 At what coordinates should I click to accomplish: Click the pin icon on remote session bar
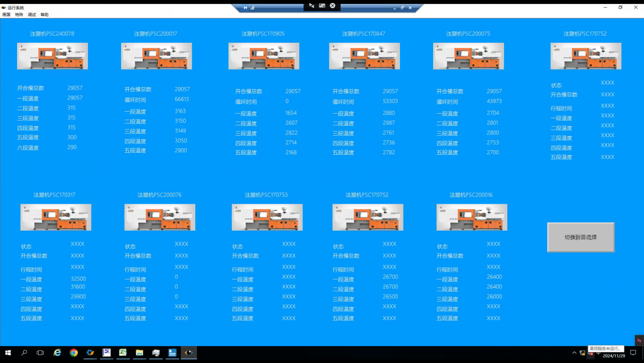[x=246, y=8]
